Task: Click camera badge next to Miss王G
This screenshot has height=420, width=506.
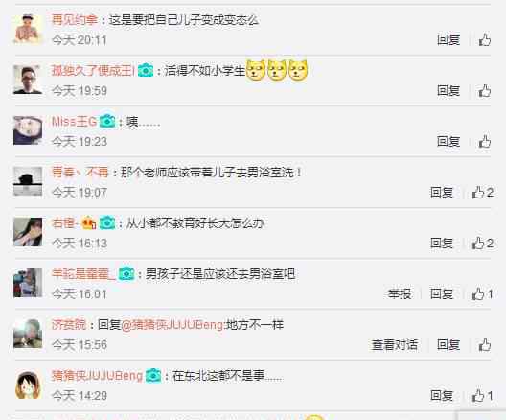Action: [x=107, y=121]
